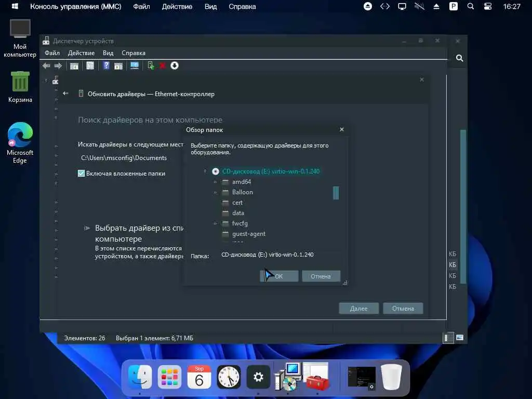Screen dimensions: 532x399
Task: Confirm folder selection with OK
Action: [x=279, y=276]
